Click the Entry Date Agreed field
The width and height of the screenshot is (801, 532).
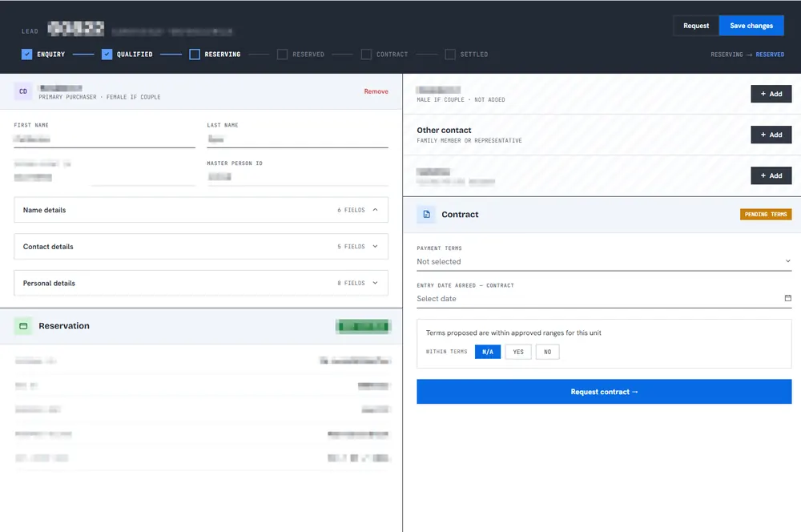pos(604,299)
